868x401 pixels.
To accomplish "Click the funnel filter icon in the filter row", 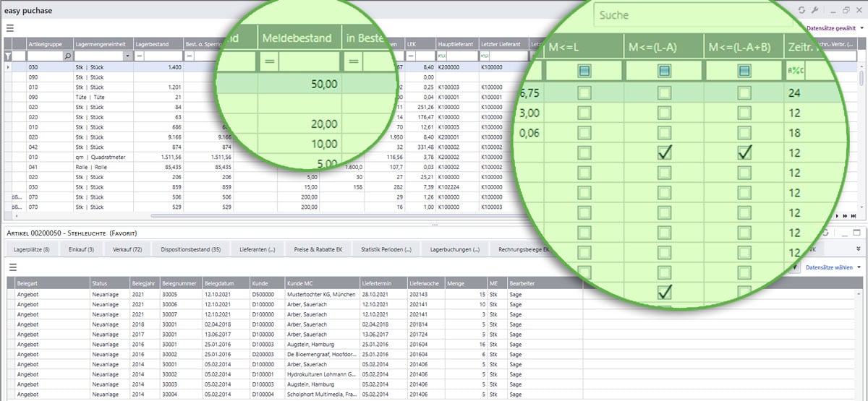I will pos(8,56).
